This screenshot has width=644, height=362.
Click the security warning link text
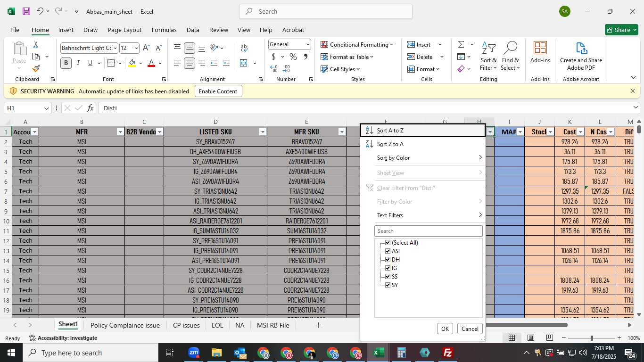click(x=134, y=91)
